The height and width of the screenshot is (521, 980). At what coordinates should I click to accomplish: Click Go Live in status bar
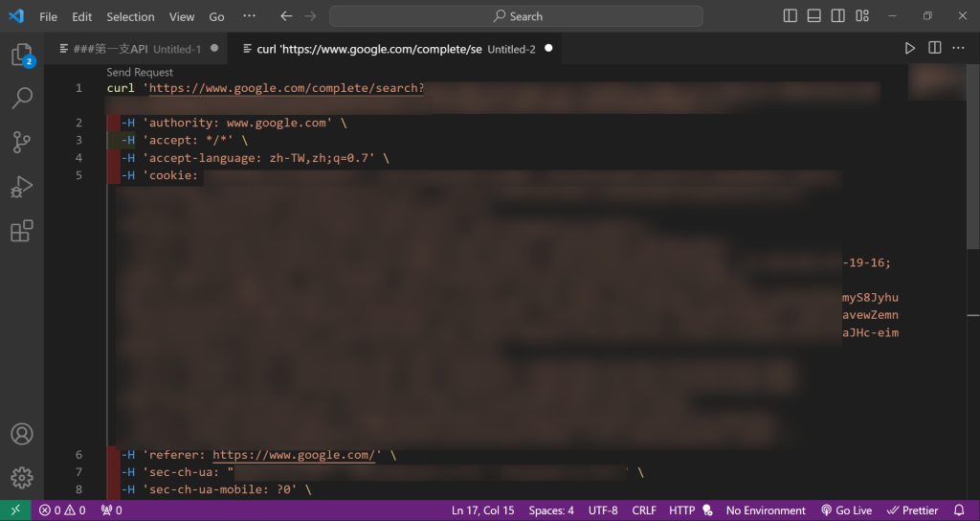846,510
